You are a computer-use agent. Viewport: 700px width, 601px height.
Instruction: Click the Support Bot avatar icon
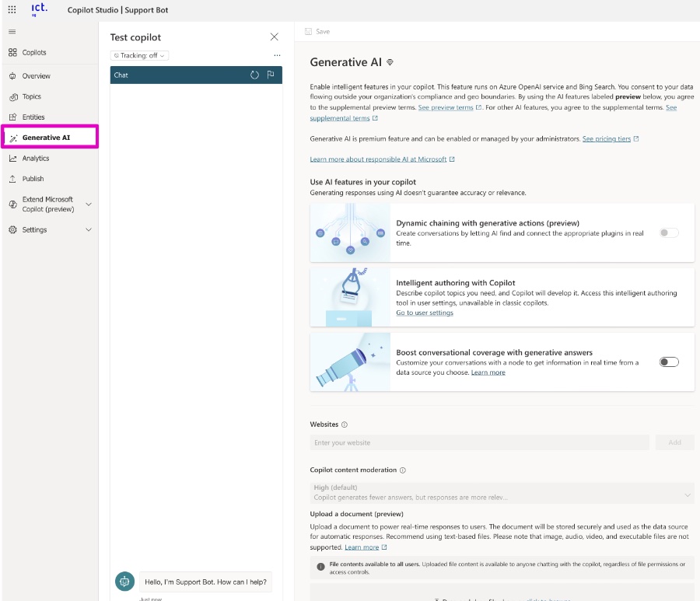[124, 582]
